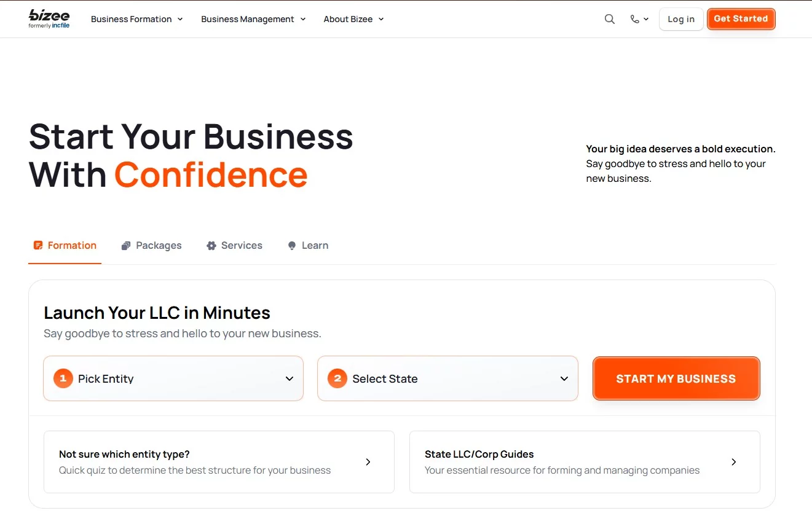Open the Pick Entity dropdown

pos(173,378)
